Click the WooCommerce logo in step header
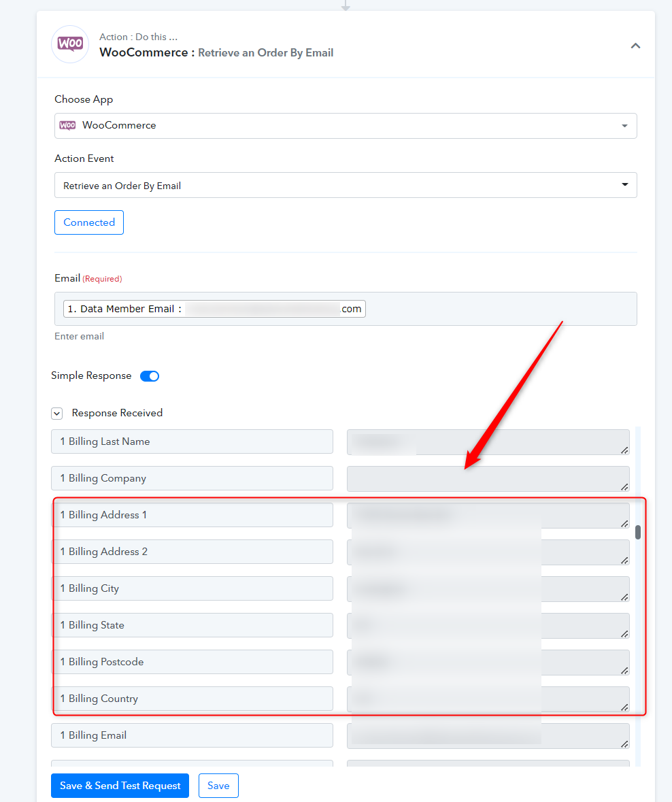672x802 pixels. [70, 44]
